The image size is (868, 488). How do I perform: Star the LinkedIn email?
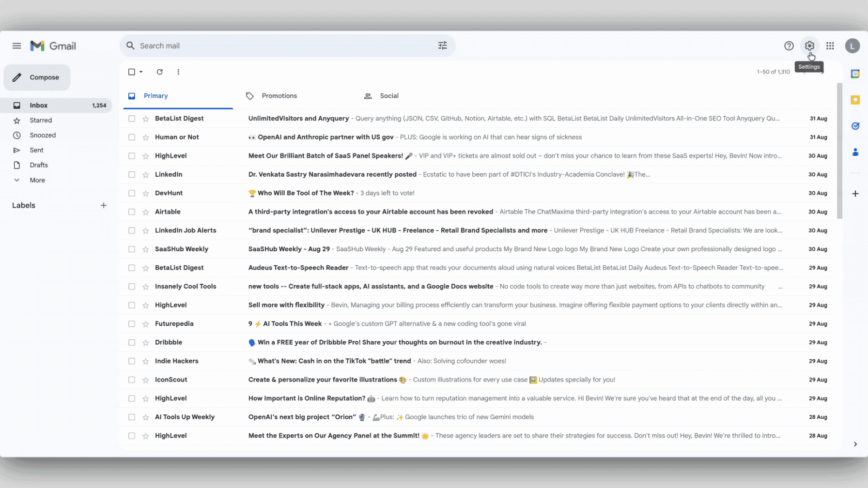[x=145, y=175]
